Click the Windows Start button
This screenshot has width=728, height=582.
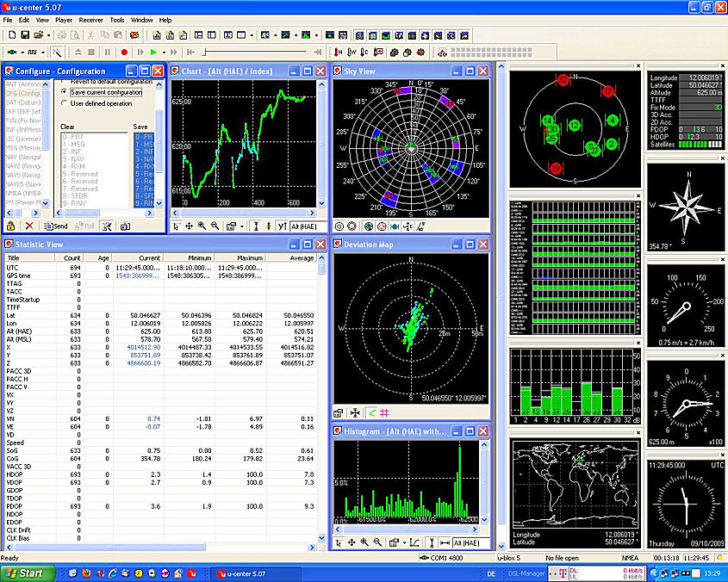(28, 573)
